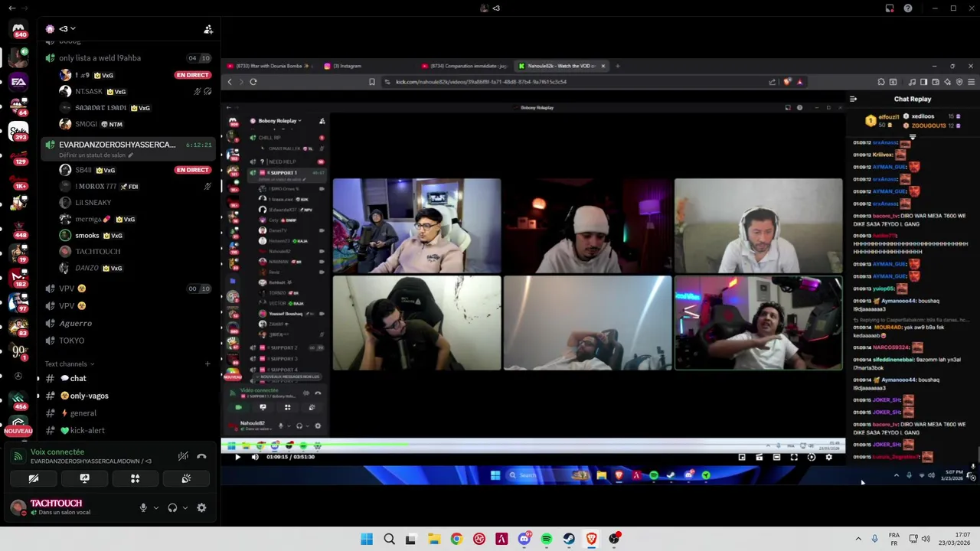Join voice channel only lista a weld l9ahba

[x=100, y=58]
